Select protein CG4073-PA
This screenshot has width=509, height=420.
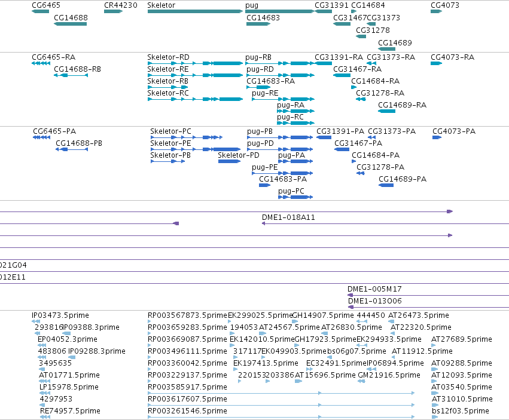tap(437, 137)
